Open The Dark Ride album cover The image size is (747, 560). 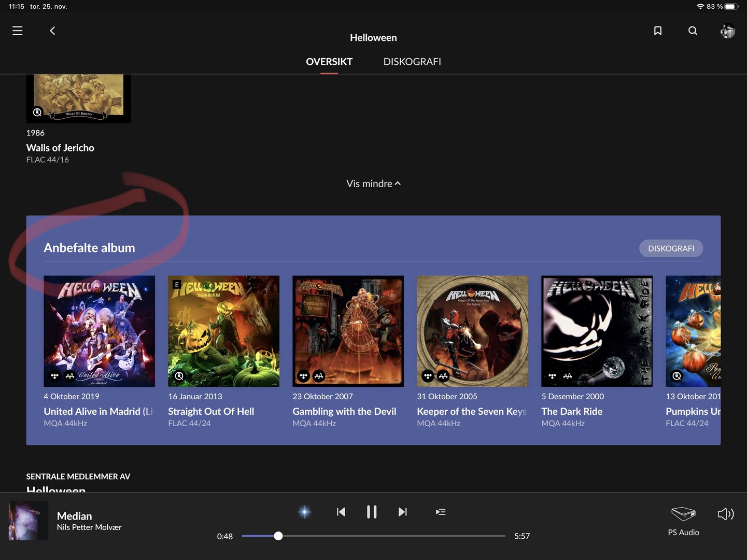coord(597,331)
